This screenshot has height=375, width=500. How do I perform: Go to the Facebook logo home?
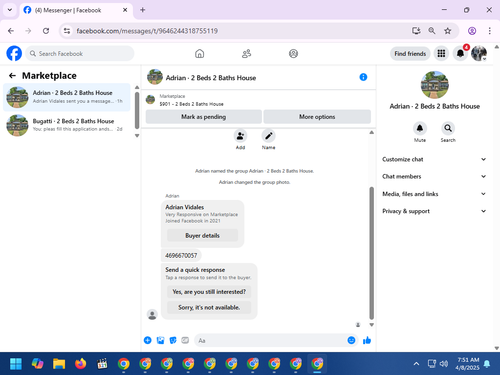[x=14, y=53]
